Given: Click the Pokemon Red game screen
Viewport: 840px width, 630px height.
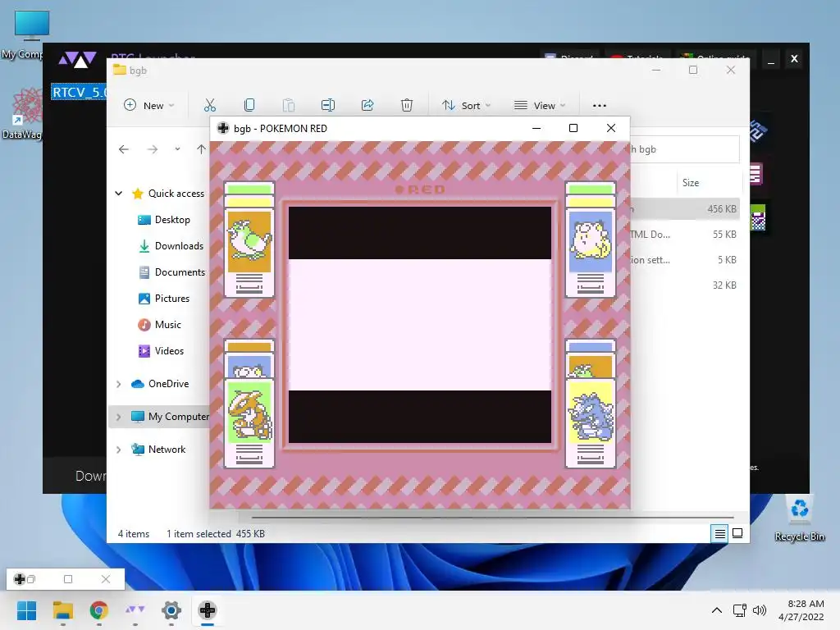Looking at the screenshot, I should (x=419, y=325).
